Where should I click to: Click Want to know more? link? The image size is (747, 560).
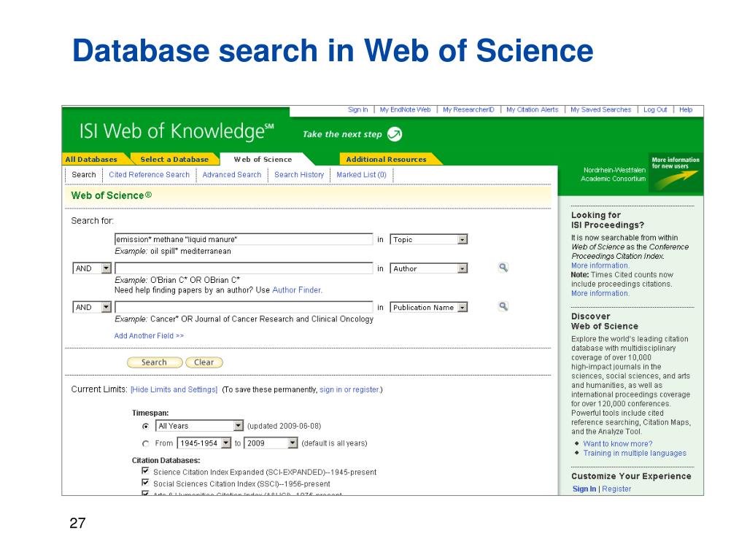(618, 444)
